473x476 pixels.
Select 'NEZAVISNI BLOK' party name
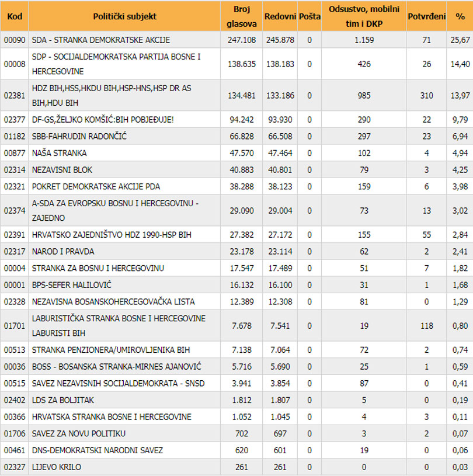coord(62,169)
